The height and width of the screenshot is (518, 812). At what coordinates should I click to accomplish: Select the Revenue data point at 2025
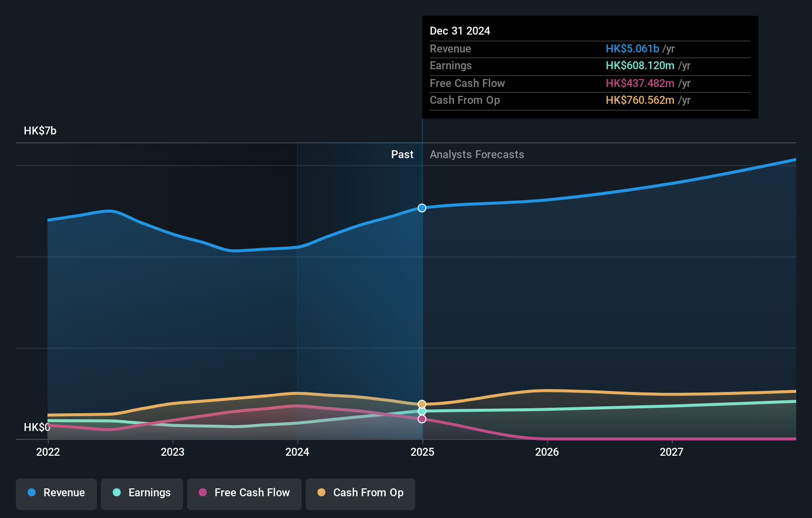point(422,208)
